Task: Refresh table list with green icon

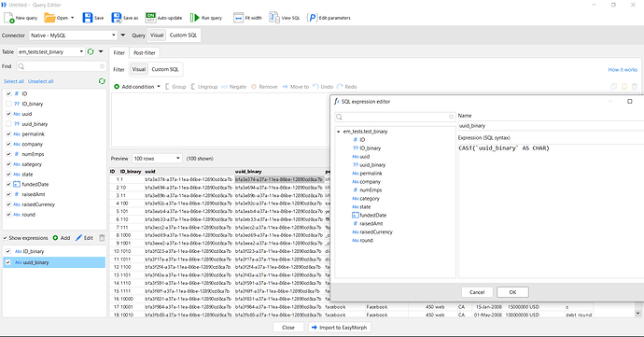Action: (91, 51)
